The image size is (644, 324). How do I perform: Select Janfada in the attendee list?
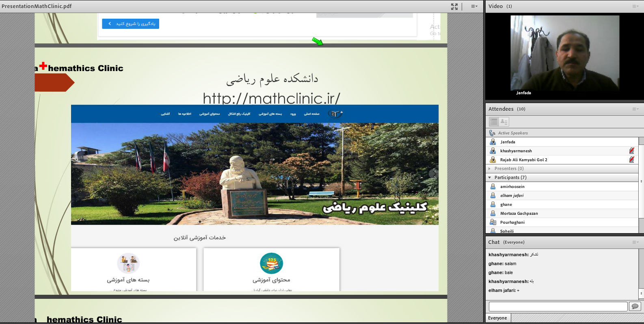pyautogui.click(x=508, y=142)
